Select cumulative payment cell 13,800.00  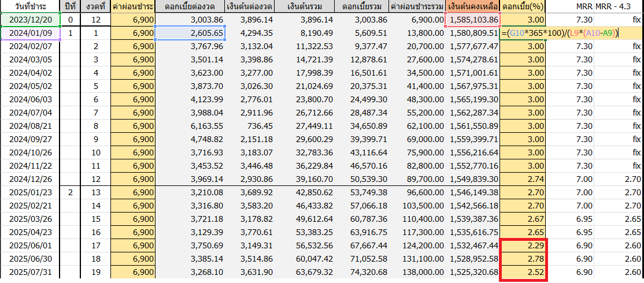[417, 33]
